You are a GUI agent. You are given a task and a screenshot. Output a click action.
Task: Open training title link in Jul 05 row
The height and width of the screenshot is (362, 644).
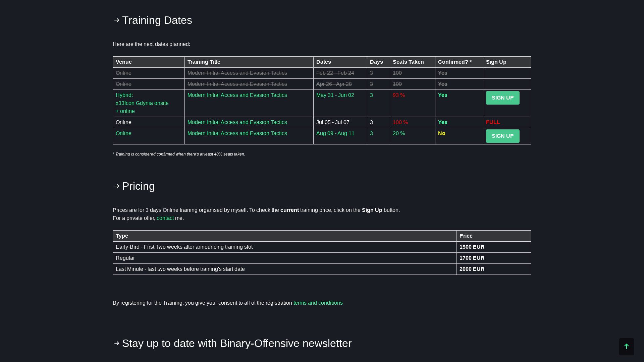[x=237, y=122]
